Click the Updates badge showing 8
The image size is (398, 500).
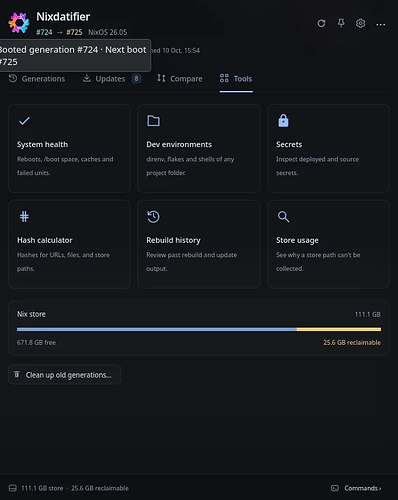point(136,79)
